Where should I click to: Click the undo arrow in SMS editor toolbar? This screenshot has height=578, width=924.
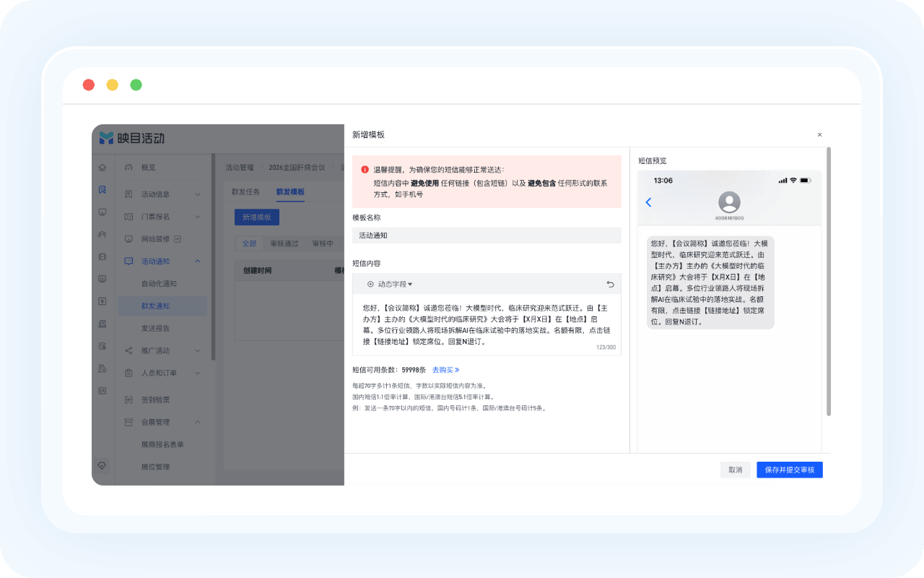click(x=610, y=285)
